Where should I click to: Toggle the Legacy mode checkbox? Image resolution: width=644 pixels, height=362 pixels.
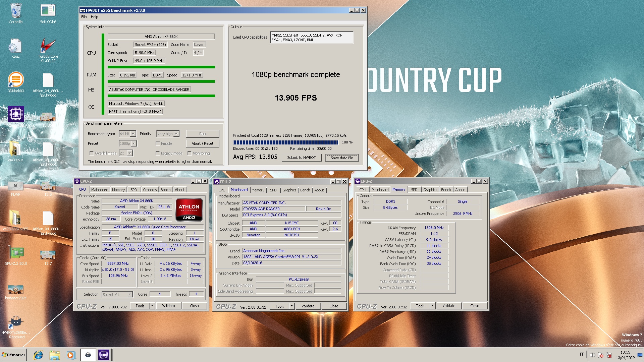(x=158, y=153)
